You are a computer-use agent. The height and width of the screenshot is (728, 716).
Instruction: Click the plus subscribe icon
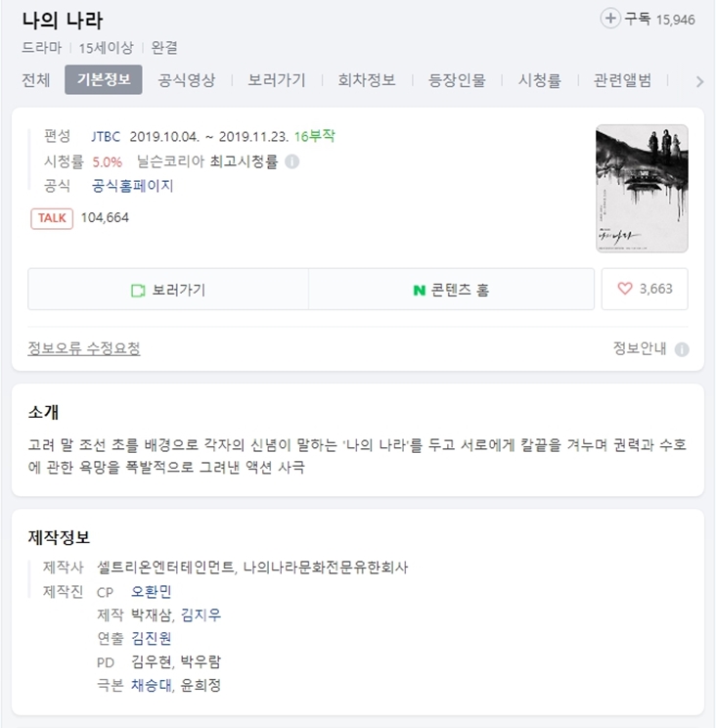coord(610,19)
